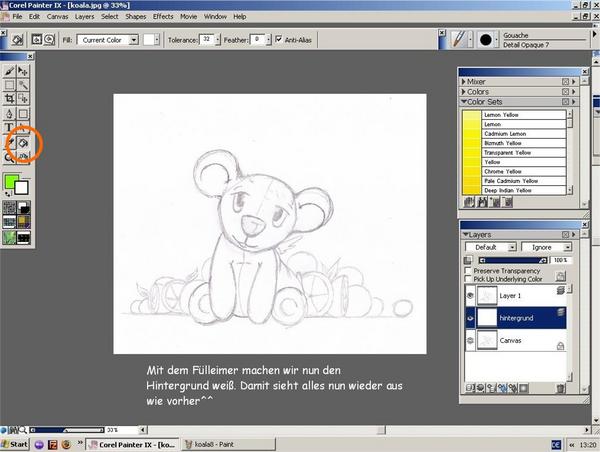600x452 pixels.
Task: Click the create layer mask icon
Action: [523, 388]
